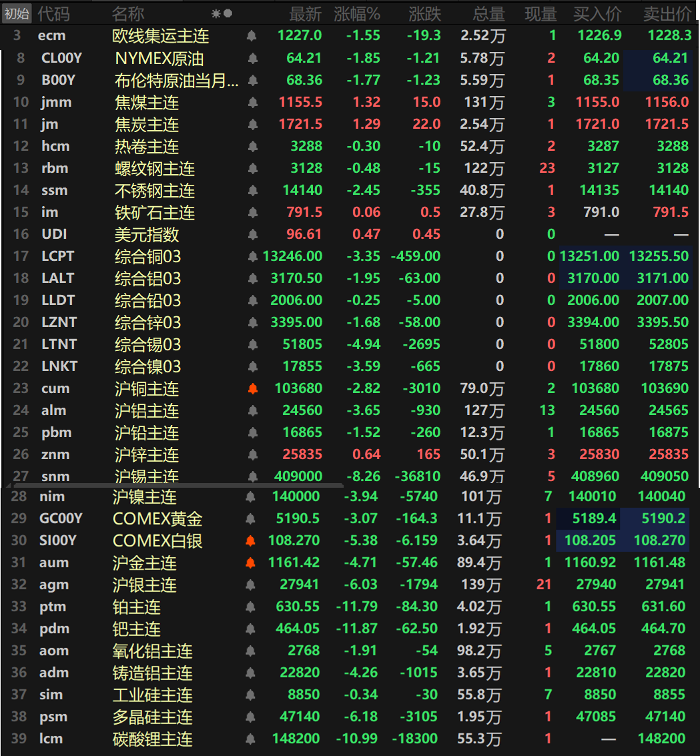Click the bell icon for NYMEX原油

pos(252,58)
